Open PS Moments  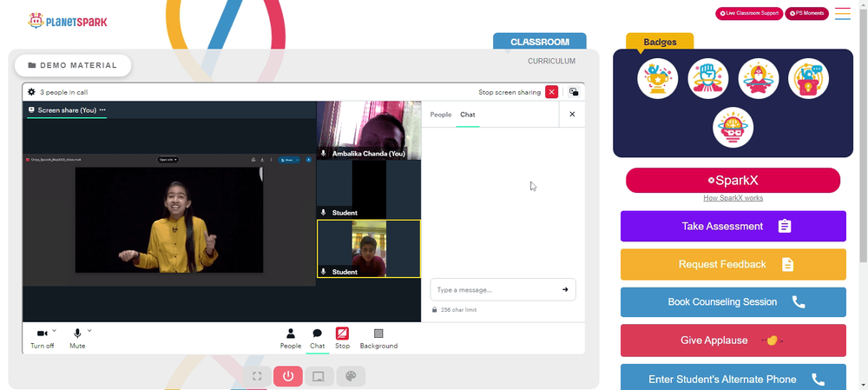pyautogui.click(x=806, y=13)
